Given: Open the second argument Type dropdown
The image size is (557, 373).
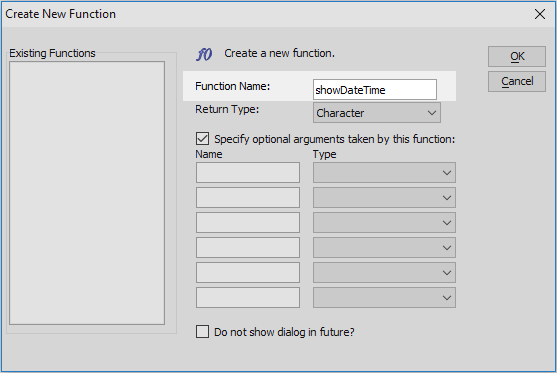Looking at the screenshot, I should (x=384, y=198).
